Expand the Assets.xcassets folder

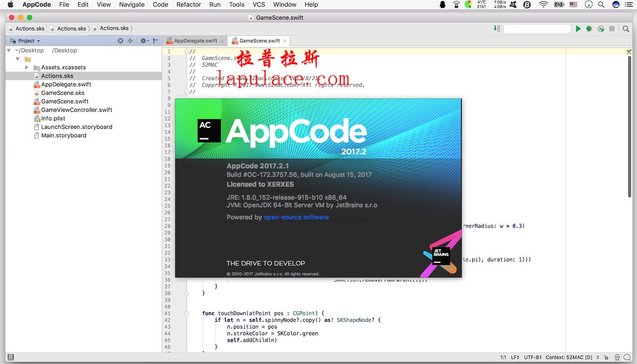27,68
